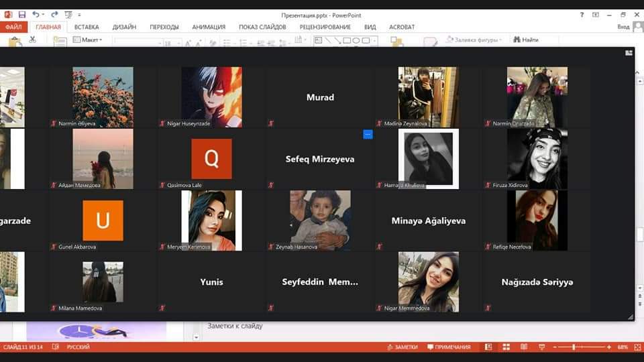This screenshot has width=644, height=362.
Task: Click the Undo arrow icon
Action: click(x=36, y=15)
